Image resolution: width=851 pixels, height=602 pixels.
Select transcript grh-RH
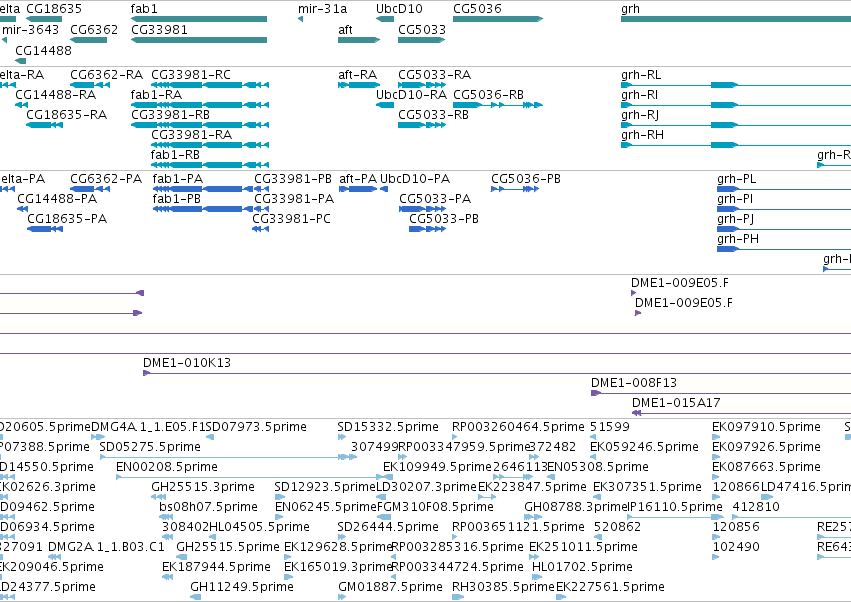click(x=736, y=145)
